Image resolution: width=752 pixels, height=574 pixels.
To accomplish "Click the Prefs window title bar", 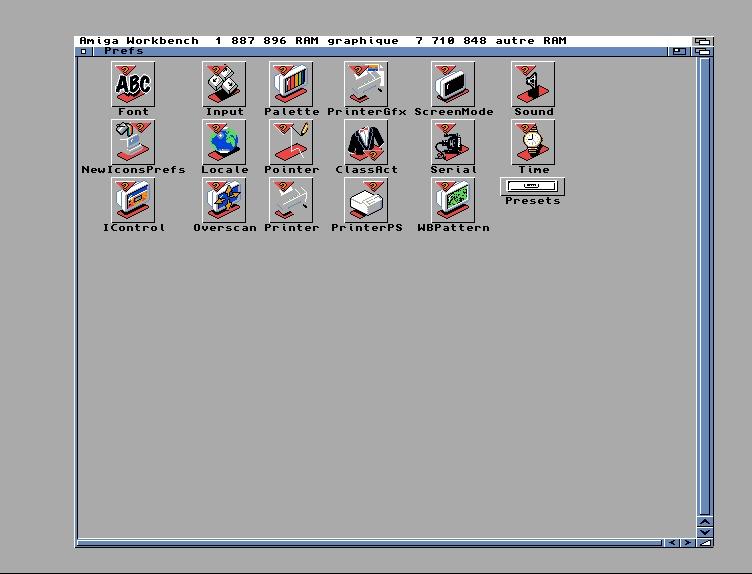I will [379, 51].
